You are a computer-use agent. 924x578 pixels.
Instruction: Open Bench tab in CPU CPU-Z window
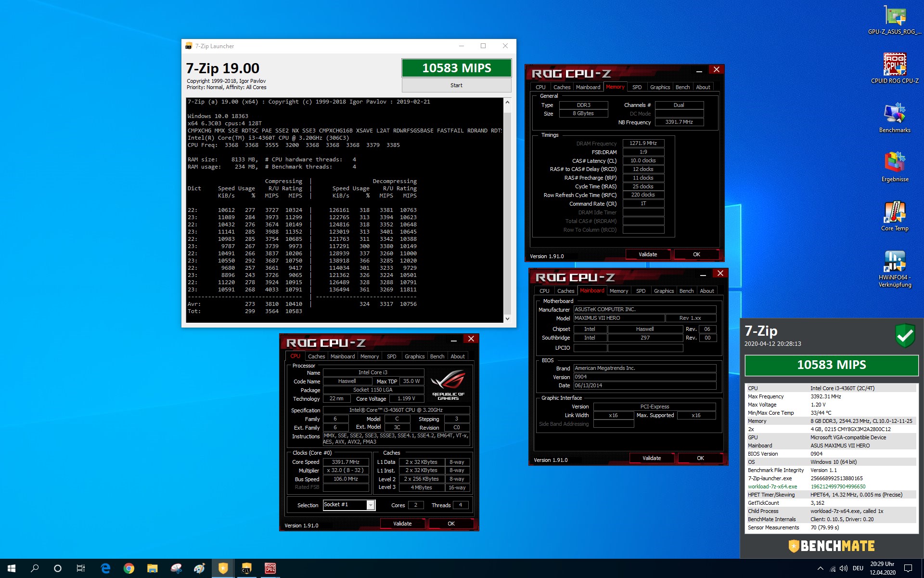tap(437, 356)
